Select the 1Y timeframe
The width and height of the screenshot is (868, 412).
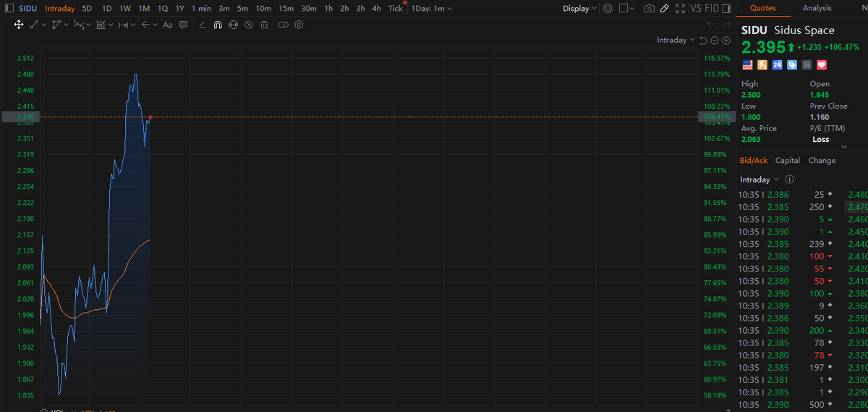coord(179,9)
